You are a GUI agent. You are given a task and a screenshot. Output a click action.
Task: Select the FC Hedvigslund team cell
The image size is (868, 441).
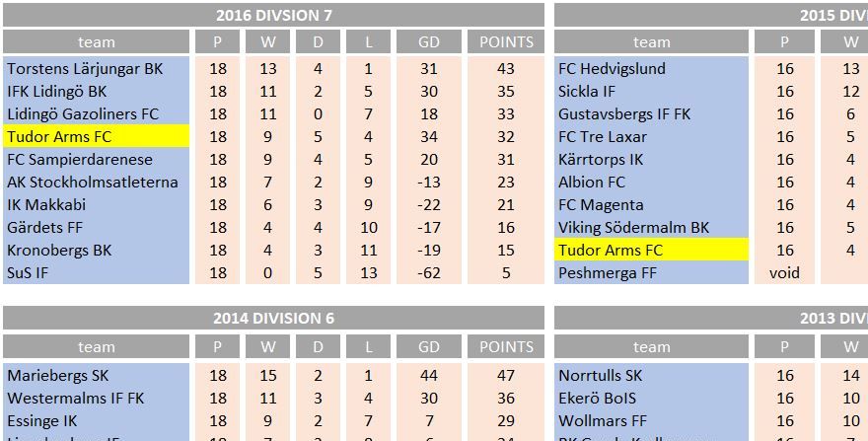pyautogui.click(x=651, y=69)
